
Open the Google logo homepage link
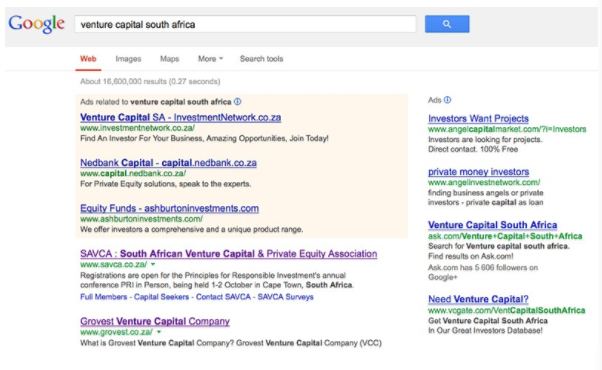coord(36,24)
